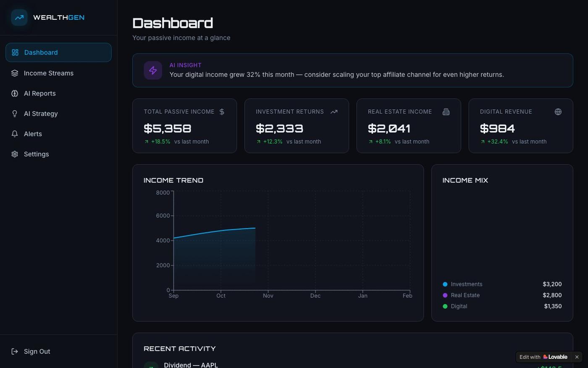Click the INCOME MIX panel title
This screenshot has width=588, height=368.
[x=465, y=180]
